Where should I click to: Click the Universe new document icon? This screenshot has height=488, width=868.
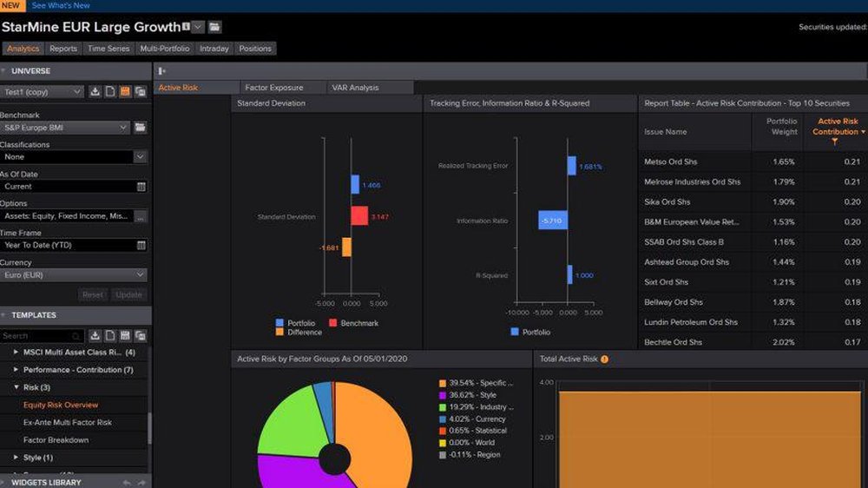point(110,92)
